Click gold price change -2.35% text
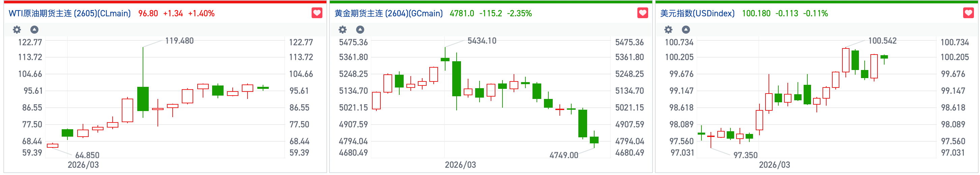This screenshot has height=175, width=980. click(x=519, y=14)
